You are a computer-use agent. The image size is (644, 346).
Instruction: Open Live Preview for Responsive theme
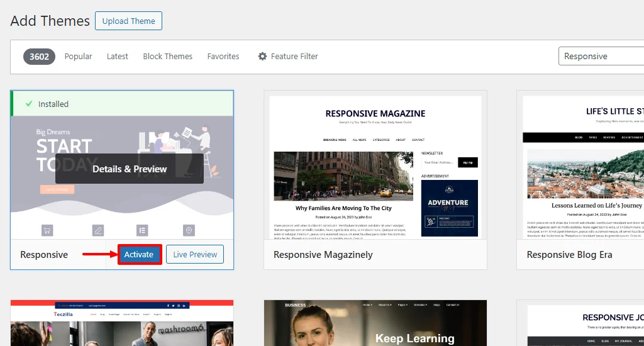coord(195,254)
